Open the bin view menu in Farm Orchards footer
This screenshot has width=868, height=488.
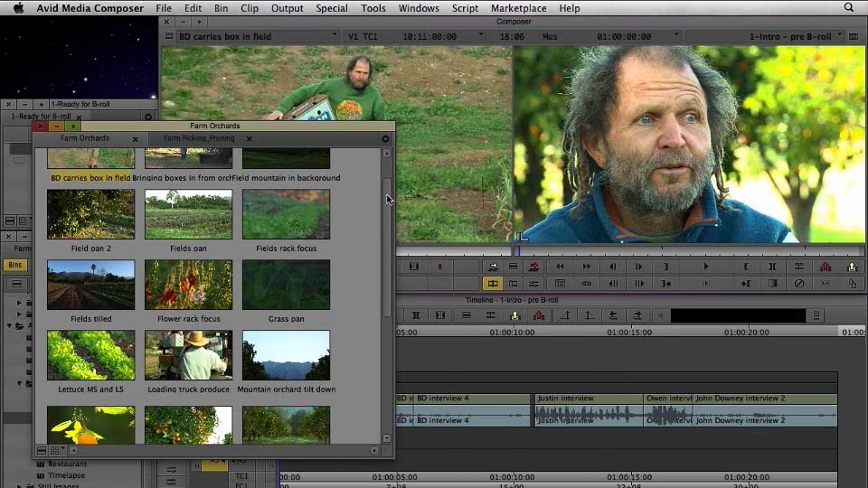(x=58, y=450)
